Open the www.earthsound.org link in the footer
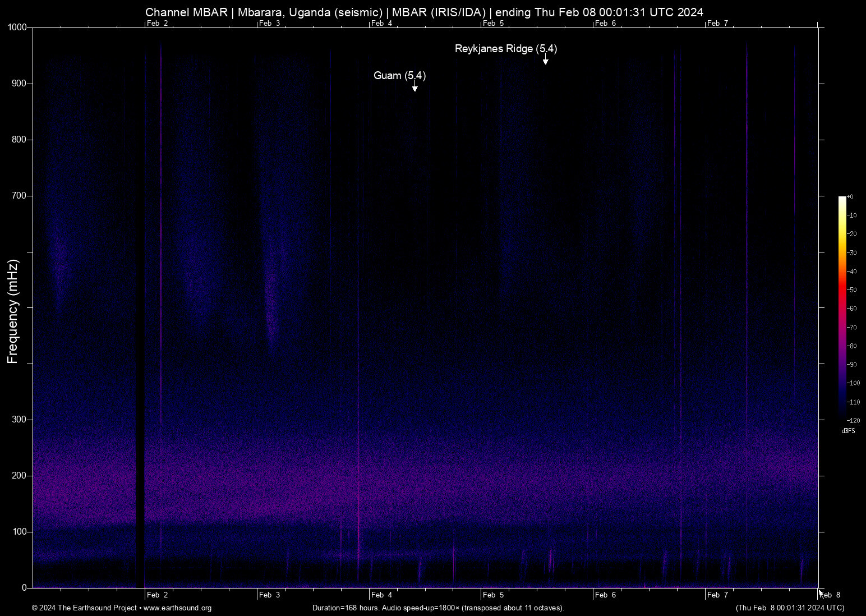This screenshot has width=866, height=616. pos(177,608)
